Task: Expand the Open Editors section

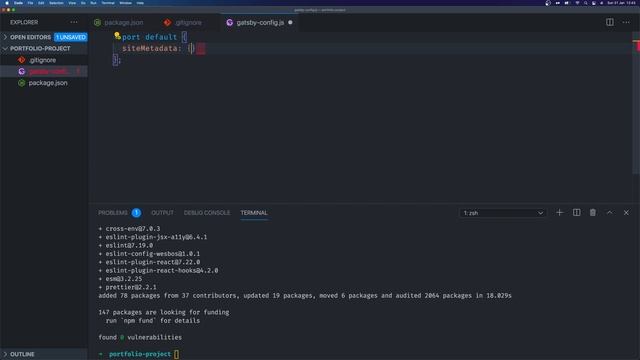Action: 44,37
